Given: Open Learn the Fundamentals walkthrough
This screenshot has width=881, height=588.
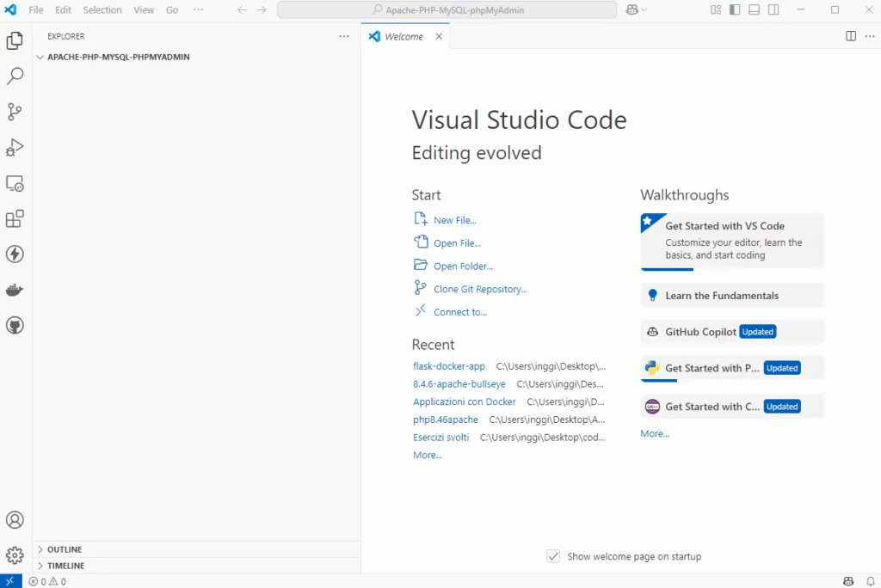Looking at the screenshot, I should (732, 296).
